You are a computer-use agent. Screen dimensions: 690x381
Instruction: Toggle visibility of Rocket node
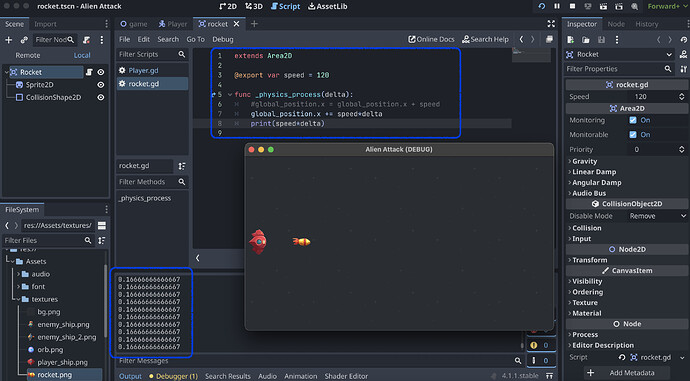pos(101,72)
